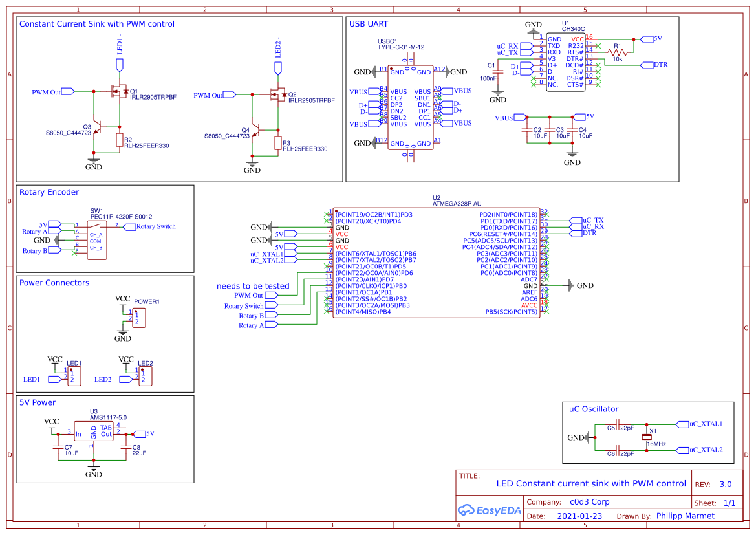Click the uC_XTAL2 port in uC Oscillator
The height and width of the screenshot is (535, 756).
(x=700, y=450)
